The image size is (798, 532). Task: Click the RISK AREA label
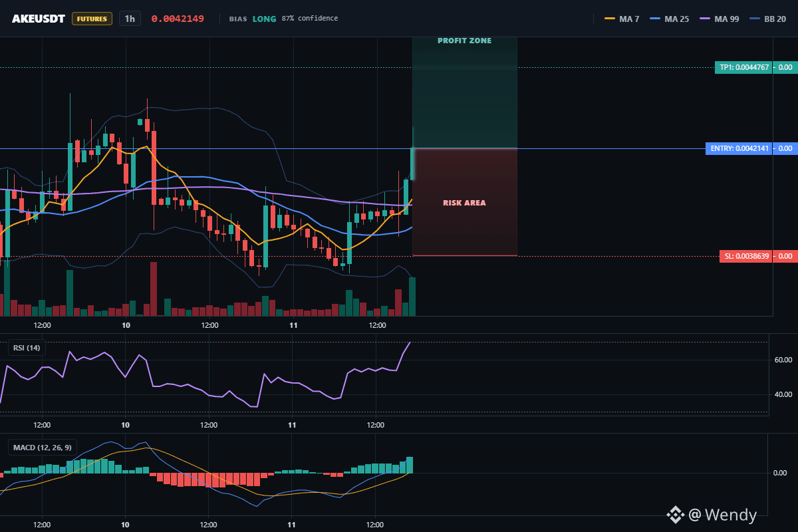pos(464,203)
